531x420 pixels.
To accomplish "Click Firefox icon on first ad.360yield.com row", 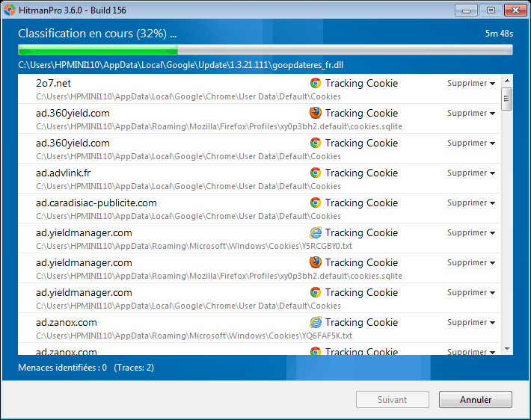I will (x=316, y=113).
